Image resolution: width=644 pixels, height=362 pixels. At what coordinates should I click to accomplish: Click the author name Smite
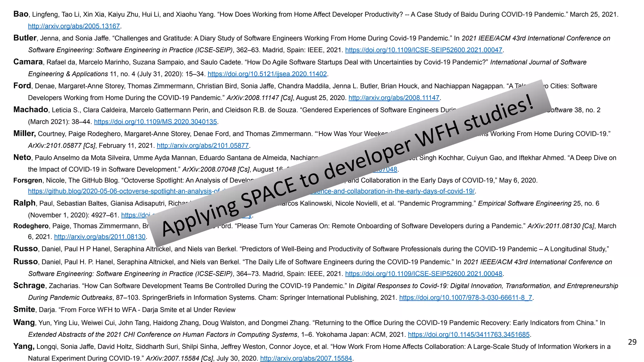24,310
